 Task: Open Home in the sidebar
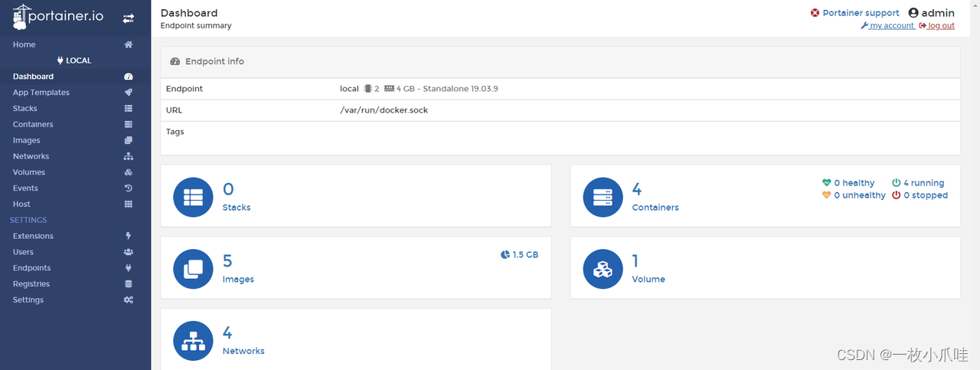click(x=75, y=44)
